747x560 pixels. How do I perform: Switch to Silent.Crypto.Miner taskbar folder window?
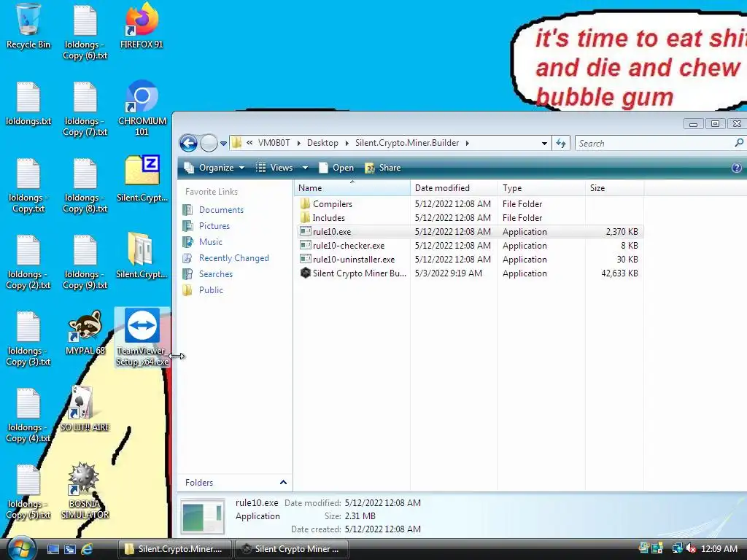point(174,549)
